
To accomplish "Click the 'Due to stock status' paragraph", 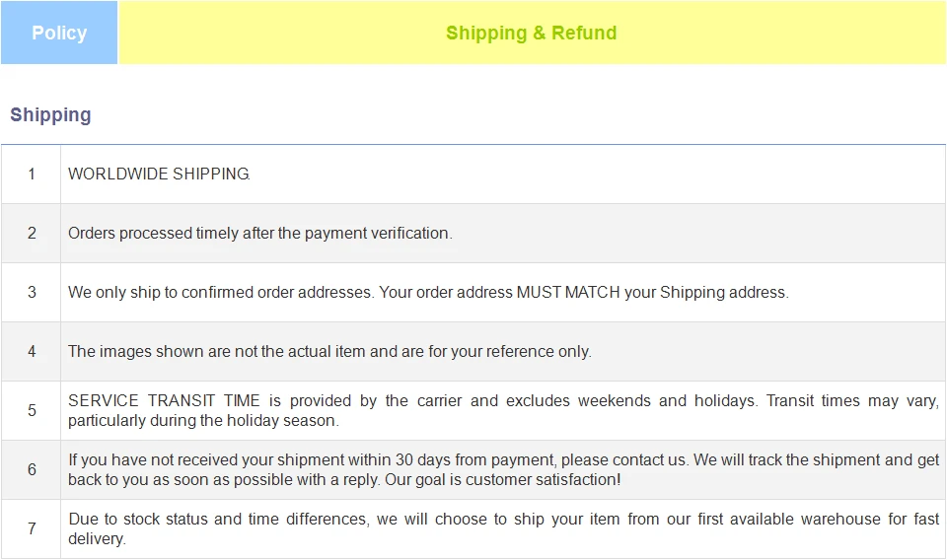I will (x=503, y=528).
